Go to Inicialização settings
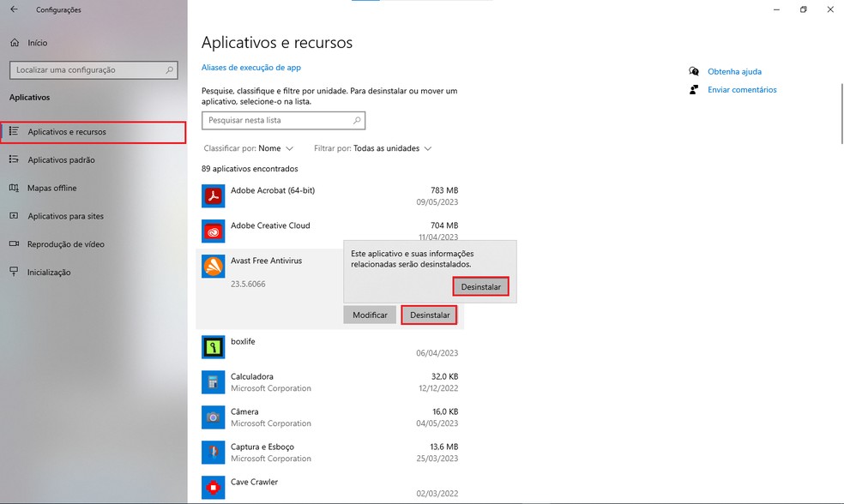844x504 pixels. pos(49,273)
